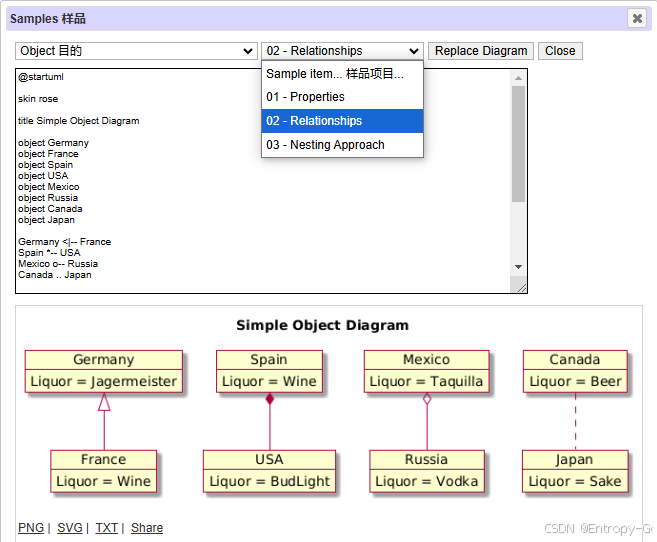Click the hollow aggregation diamond under Mexico
The image size is (657, 542).
click(x=427, y=399)
